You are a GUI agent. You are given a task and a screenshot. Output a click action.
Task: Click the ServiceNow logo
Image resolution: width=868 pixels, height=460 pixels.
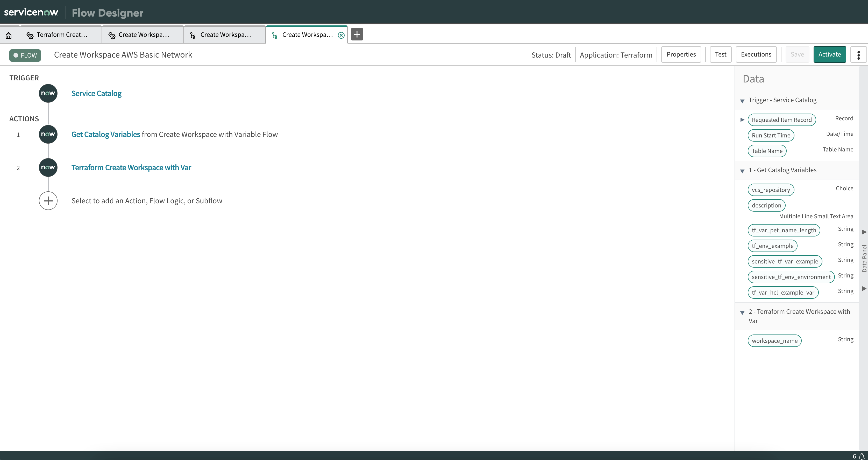[31, 12]
